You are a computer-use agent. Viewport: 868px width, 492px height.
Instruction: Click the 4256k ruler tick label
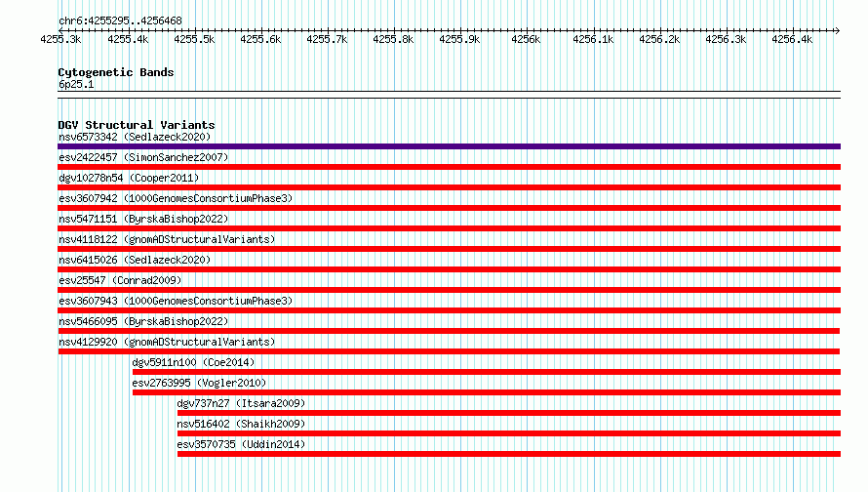coord(526,39)
